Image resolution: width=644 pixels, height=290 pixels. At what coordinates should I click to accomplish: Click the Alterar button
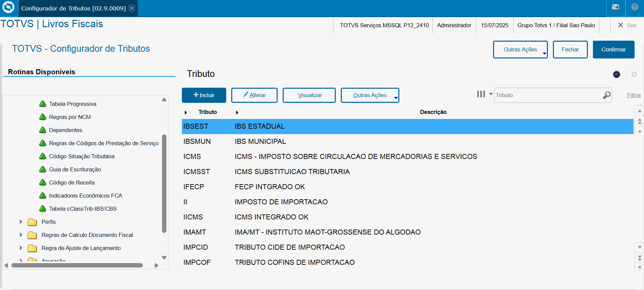254,95
